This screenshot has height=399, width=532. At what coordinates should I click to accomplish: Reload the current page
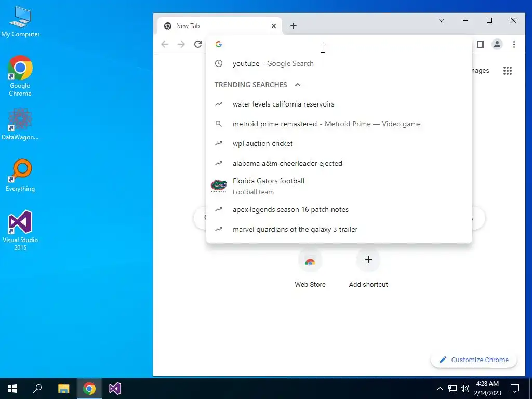(198, 44)
